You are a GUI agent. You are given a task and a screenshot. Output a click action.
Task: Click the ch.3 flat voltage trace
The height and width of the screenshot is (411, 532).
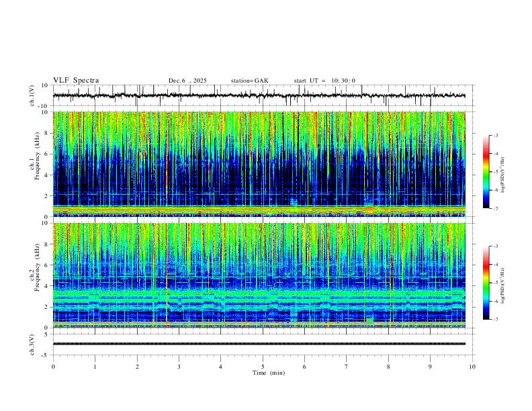tap(259, 344)
